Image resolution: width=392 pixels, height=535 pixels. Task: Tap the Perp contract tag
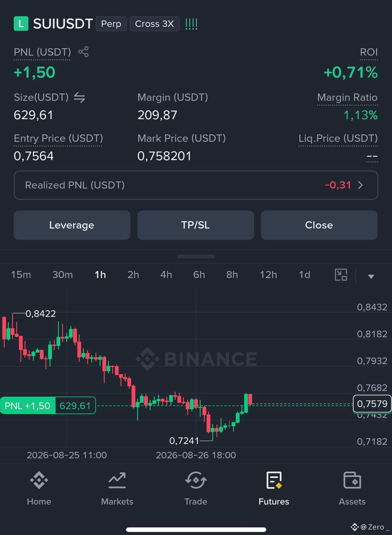(x=111, y=24)
